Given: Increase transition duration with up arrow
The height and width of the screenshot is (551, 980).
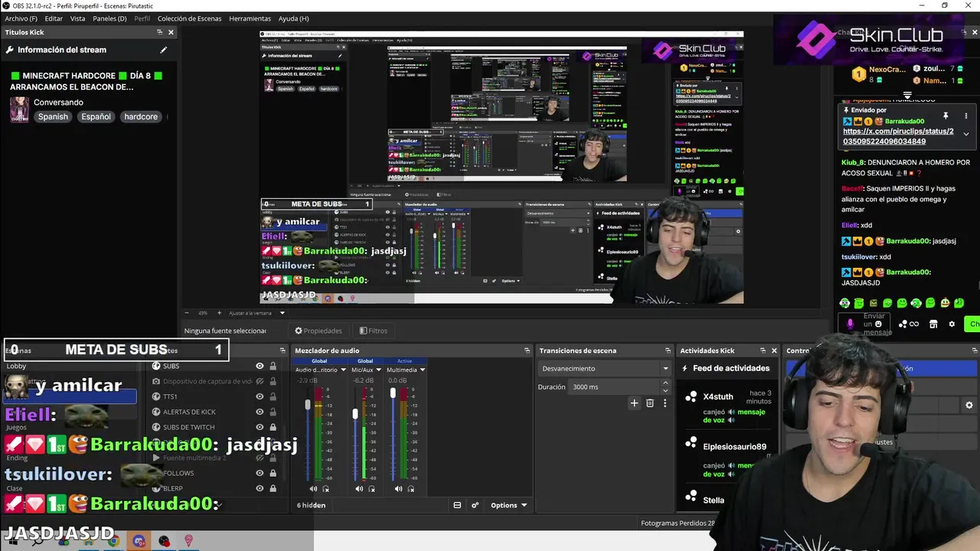Looking at the screenshot, I should (x=665, y=384).
